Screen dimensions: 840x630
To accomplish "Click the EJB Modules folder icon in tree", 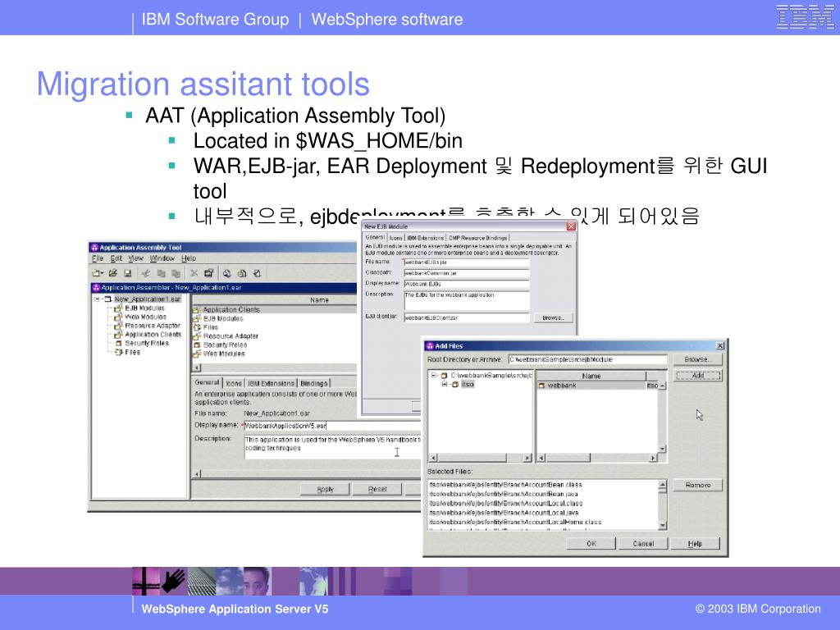I will point(118,308).
